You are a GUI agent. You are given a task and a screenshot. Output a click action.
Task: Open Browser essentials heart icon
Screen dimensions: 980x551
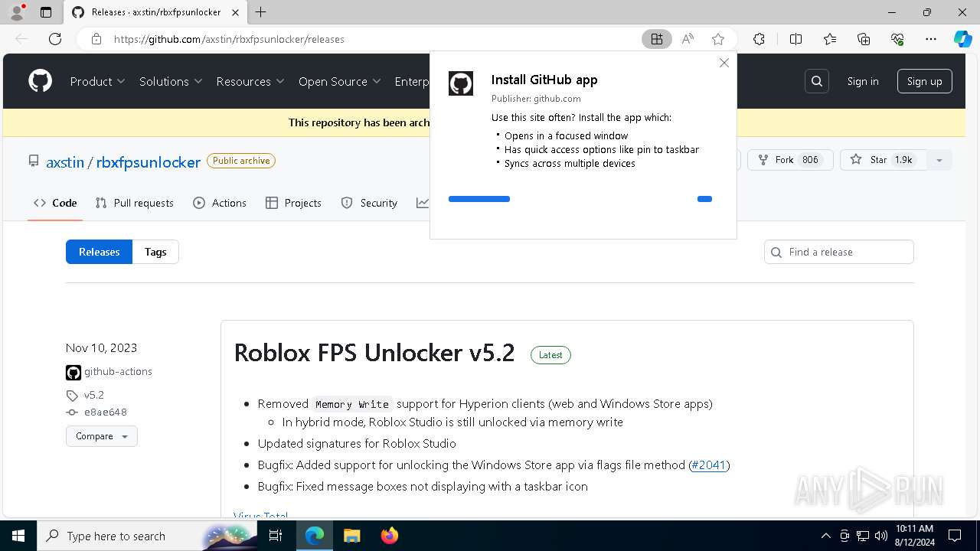point(897,39)
